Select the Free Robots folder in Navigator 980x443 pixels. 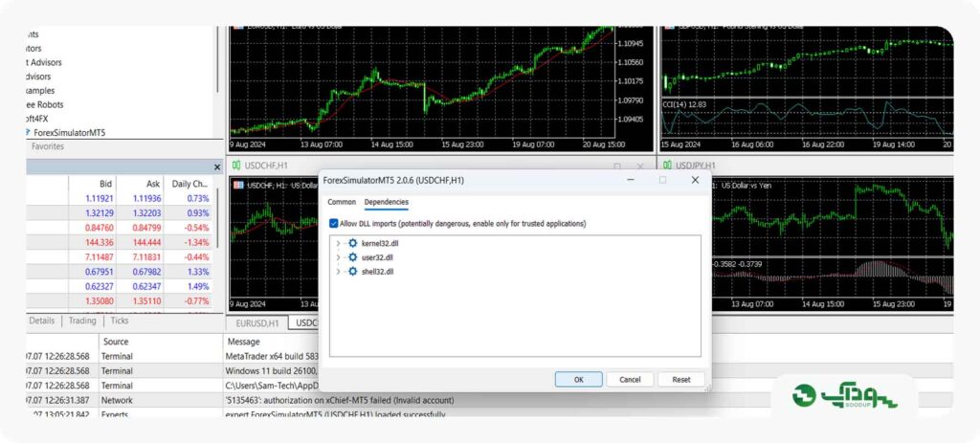click(x=46, y=104)
